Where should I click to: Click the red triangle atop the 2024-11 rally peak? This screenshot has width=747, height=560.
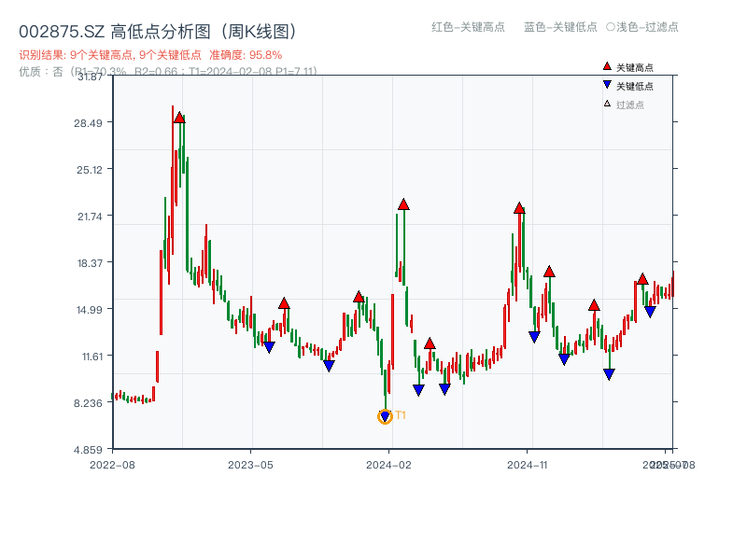pos(519,207)
